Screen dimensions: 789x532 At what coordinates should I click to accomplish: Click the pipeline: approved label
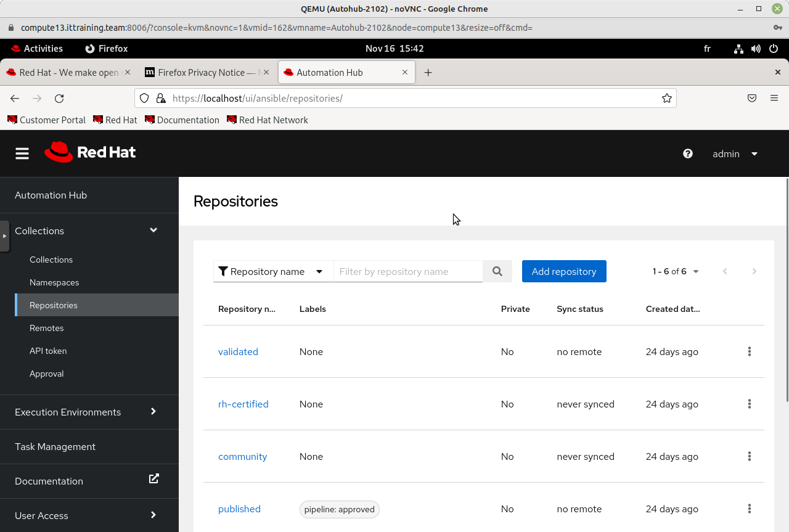[x=340, y=509]
